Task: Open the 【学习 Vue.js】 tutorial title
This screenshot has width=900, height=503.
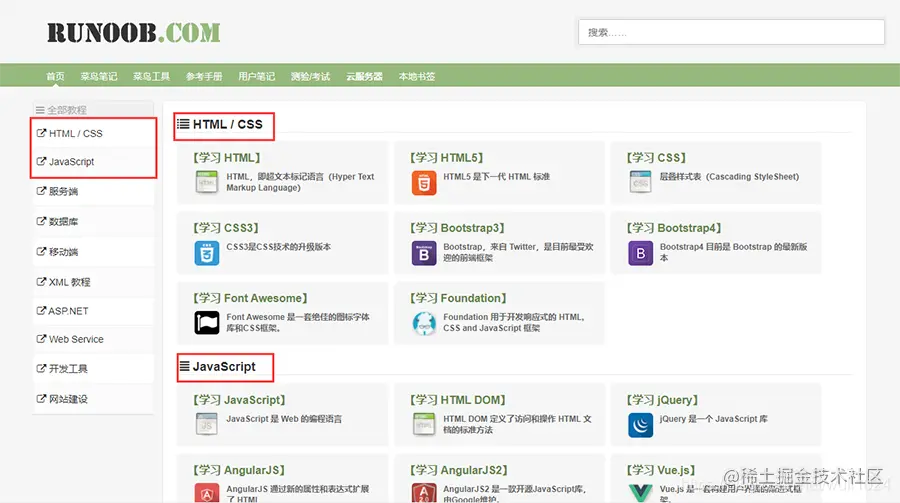Action: coord(661,470)
